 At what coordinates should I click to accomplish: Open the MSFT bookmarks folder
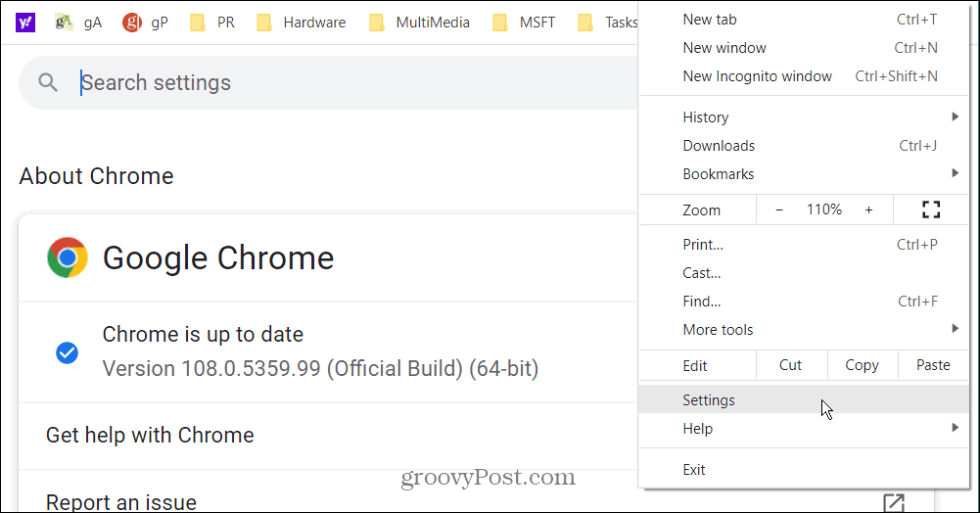pyautogui.click(x=524, y=23)
